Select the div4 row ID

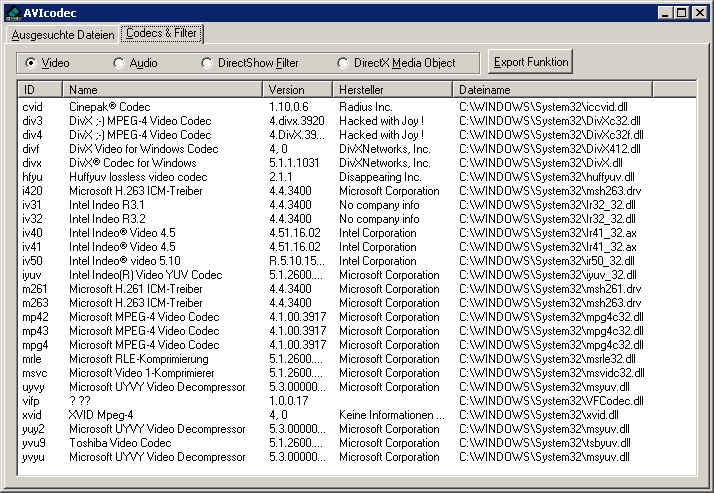click(x=32, y=135)
